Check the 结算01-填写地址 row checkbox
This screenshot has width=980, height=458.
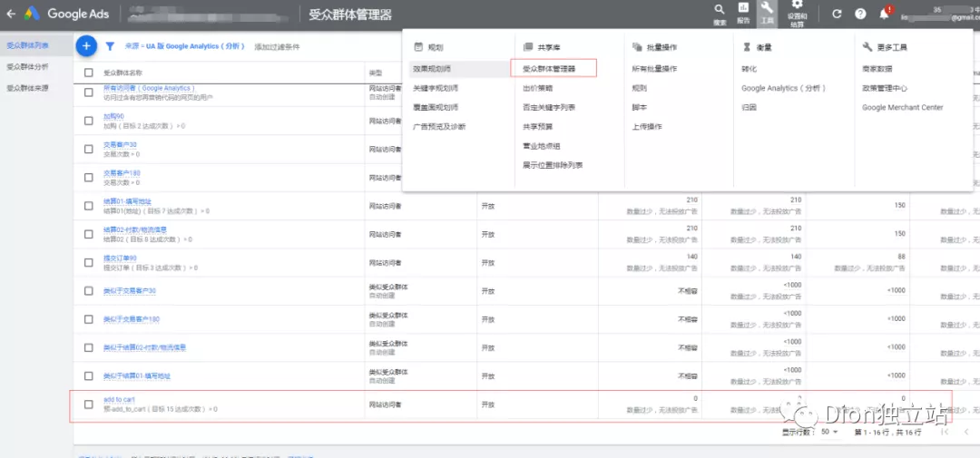click(x=88, y=206)
